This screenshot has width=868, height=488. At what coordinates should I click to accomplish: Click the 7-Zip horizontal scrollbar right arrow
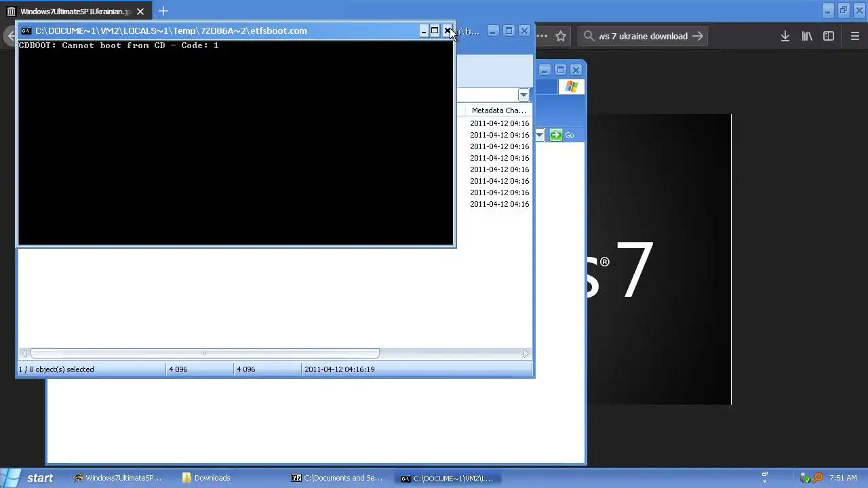(x=526, y=353)
